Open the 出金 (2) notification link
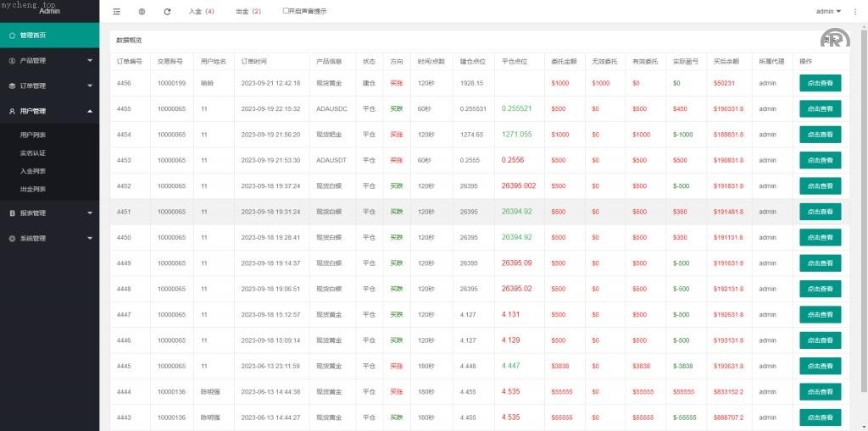This screenshot has height=431, width=868. coord(248,12)
